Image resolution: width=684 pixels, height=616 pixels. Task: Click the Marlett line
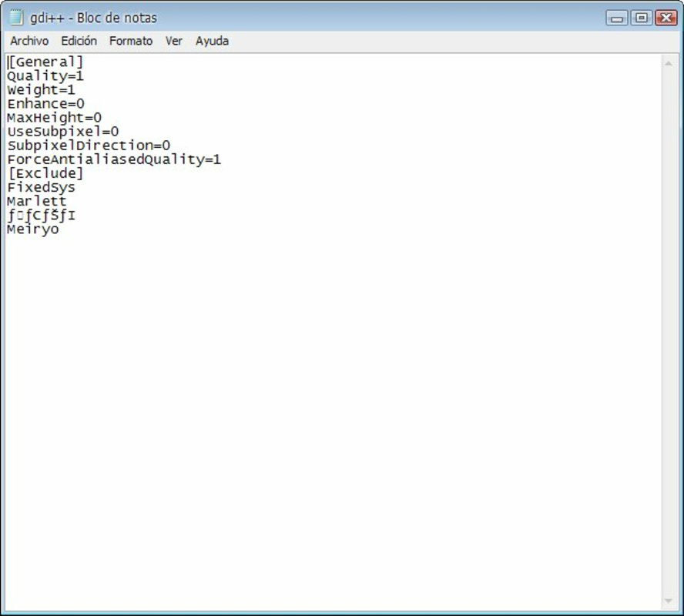(x=37, y=202)
